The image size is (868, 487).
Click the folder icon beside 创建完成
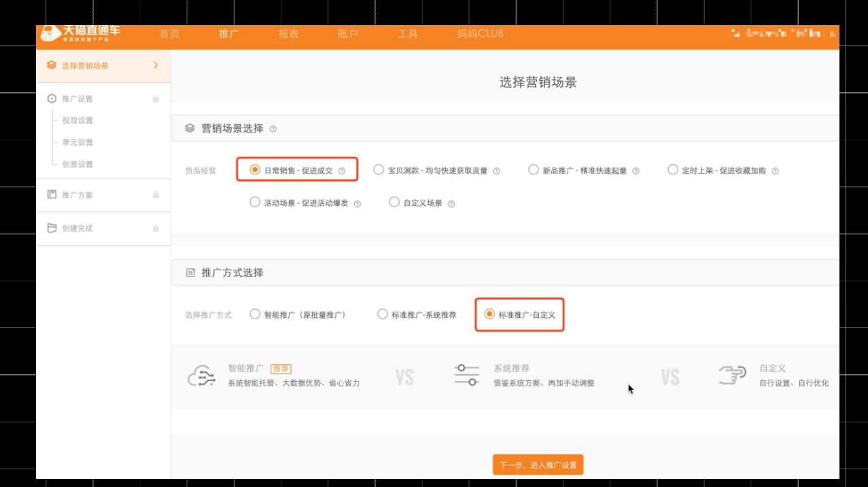pos(52,228)
